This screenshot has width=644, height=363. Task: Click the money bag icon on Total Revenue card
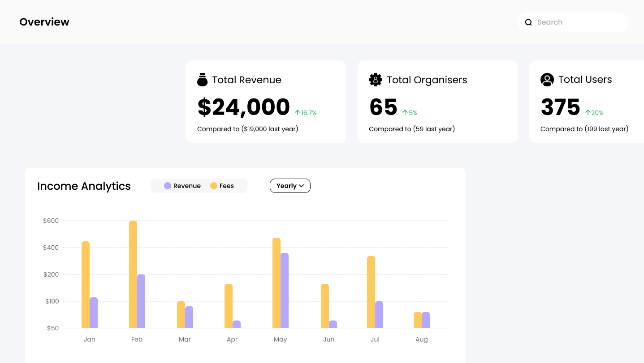click(x=202, y=79)
